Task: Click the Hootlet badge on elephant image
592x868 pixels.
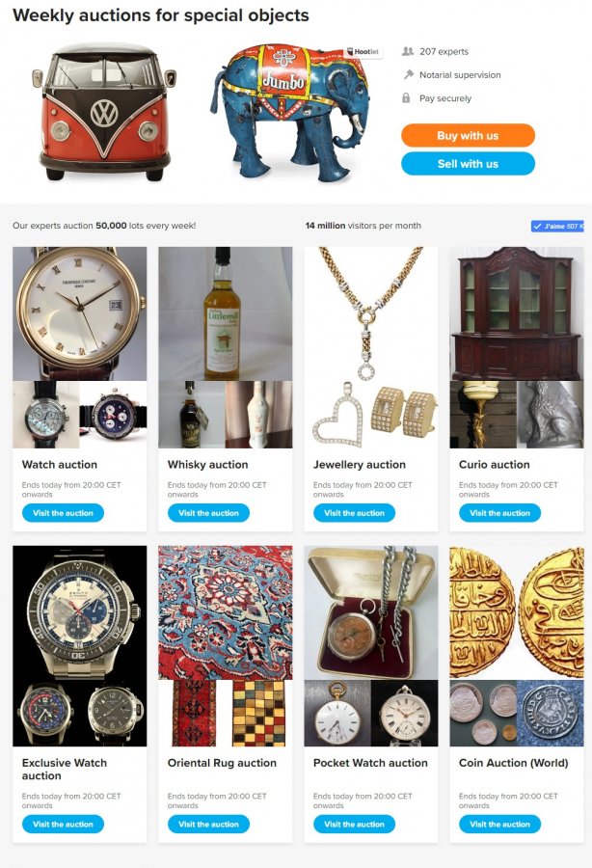Action: coord(363,52)
